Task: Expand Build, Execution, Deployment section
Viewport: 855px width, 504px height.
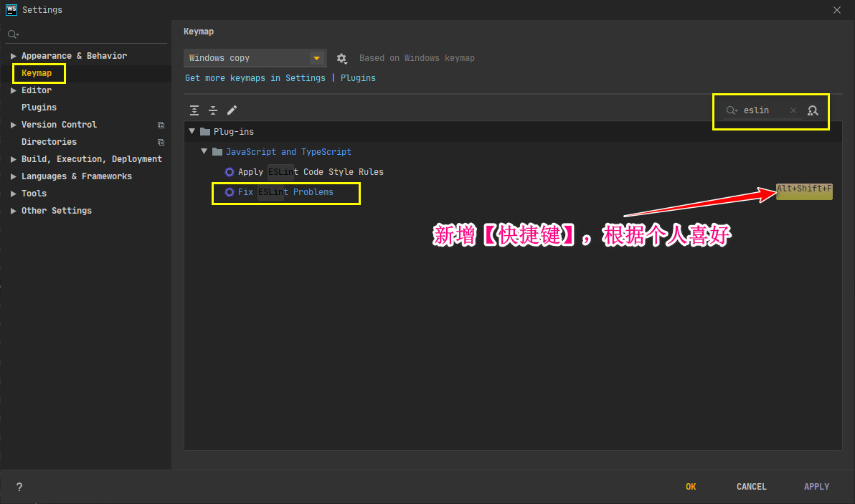Action: [13, 159]
